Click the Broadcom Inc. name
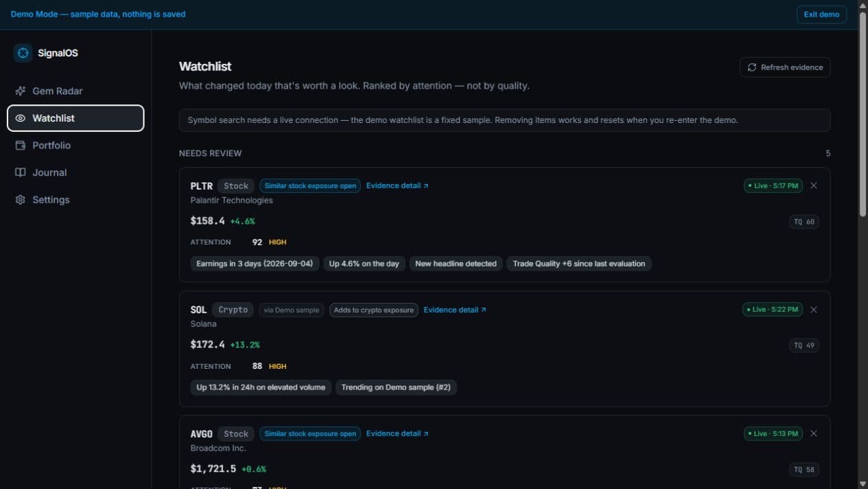Image resolution: width=868 pixels, height=489 pixels. tap(218, 448)
